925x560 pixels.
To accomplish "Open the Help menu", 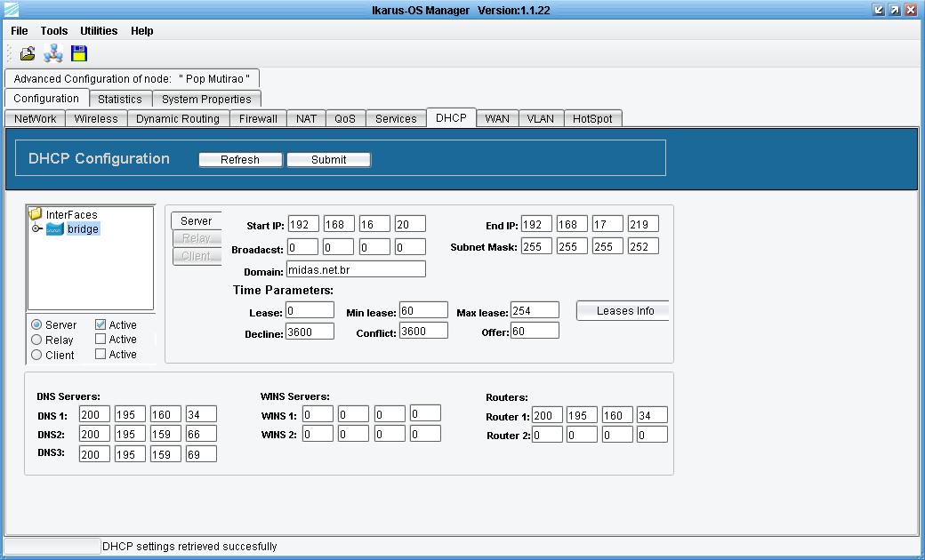I will tap(142, 30).
